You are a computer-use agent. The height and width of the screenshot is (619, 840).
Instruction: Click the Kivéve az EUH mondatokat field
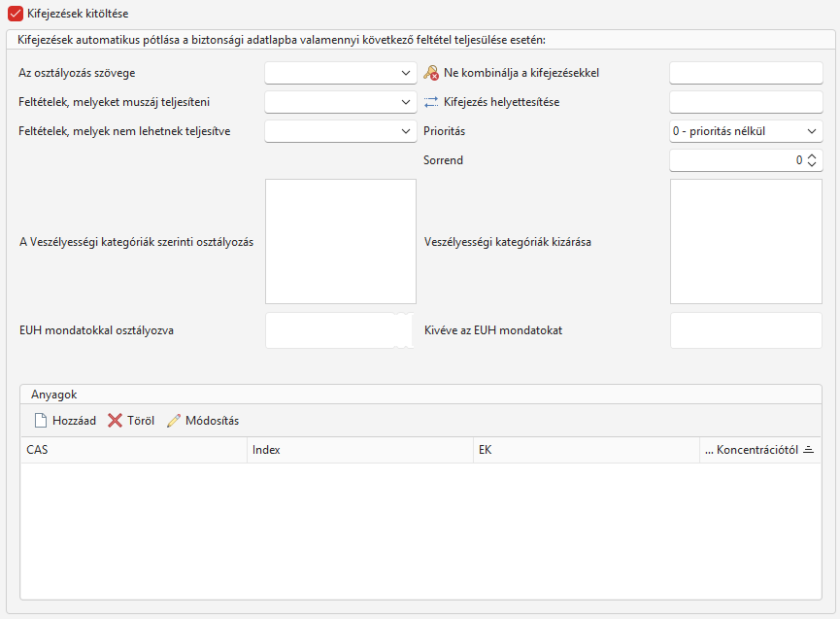pos(746,330)
